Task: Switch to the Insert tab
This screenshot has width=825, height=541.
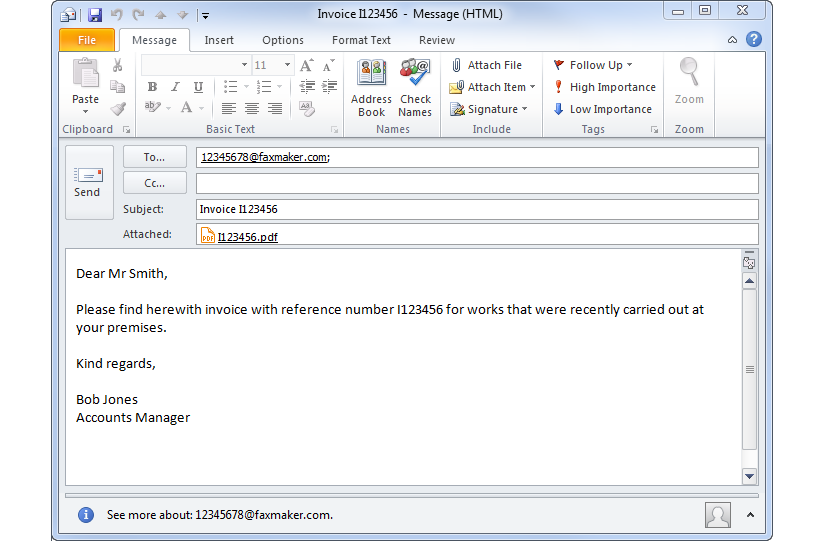Action: click(x=219, y=40)
